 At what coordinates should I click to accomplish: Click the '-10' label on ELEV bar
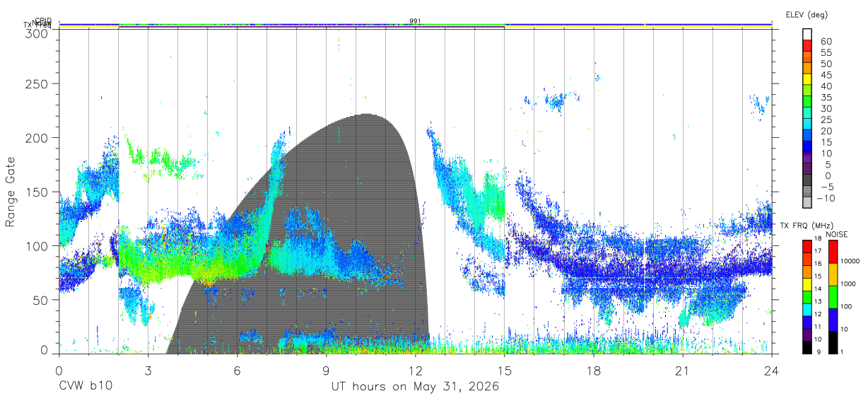click(x=826, y=198)
